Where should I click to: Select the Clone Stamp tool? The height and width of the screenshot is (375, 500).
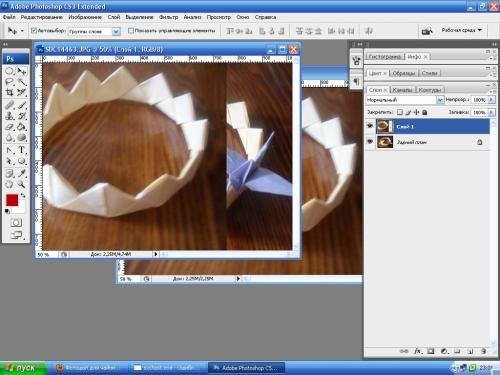coord(9,116)
